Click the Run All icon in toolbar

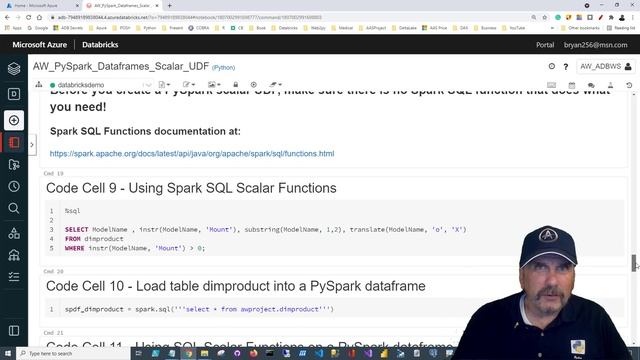[253, 84]
